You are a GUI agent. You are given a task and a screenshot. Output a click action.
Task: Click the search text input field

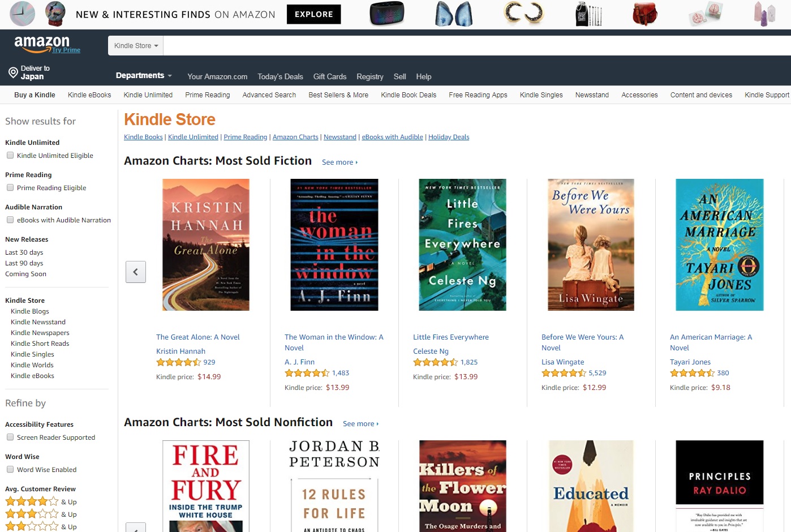coord(477,46)
